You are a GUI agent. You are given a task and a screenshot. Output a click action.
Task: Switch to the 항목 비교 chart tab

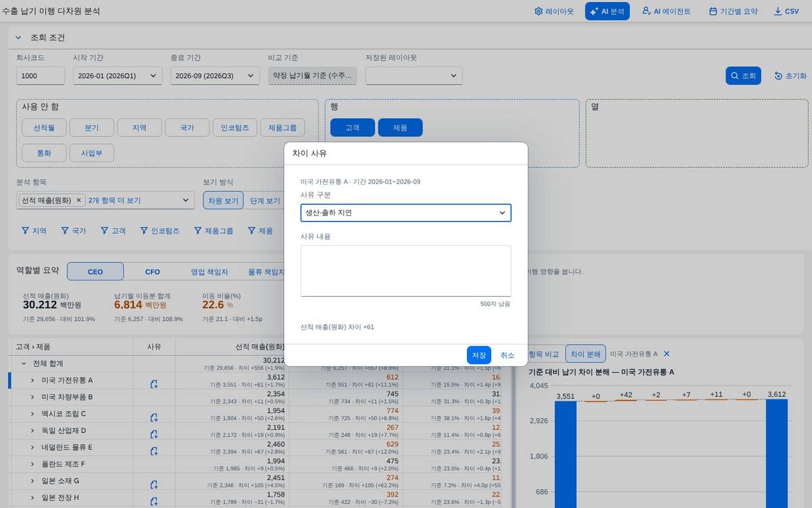544,354
